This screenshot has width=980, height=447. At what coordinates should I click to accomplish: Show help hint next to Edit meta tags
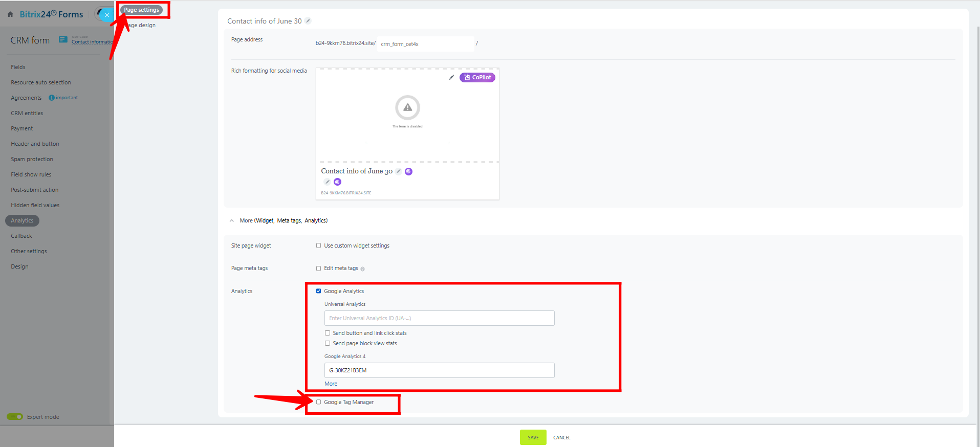point(362,269)
